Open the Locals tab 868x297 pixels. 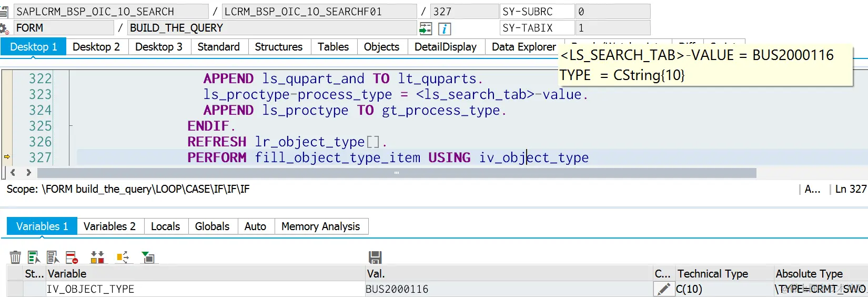click(166, 226)
